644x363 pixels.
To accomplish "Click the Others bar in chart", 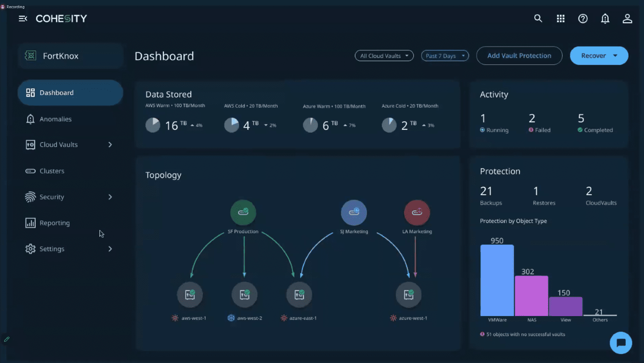I will (x=600, y=315).
